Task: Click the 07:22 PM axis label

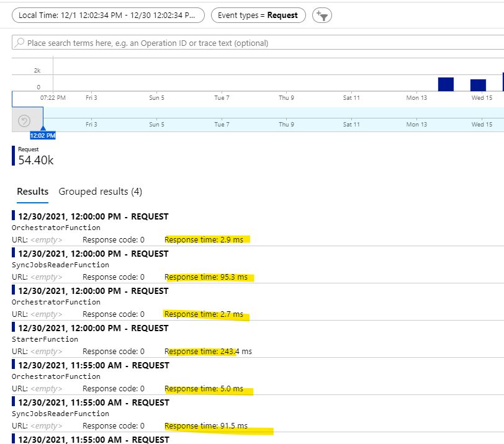Action: click(x=53, y=97)
